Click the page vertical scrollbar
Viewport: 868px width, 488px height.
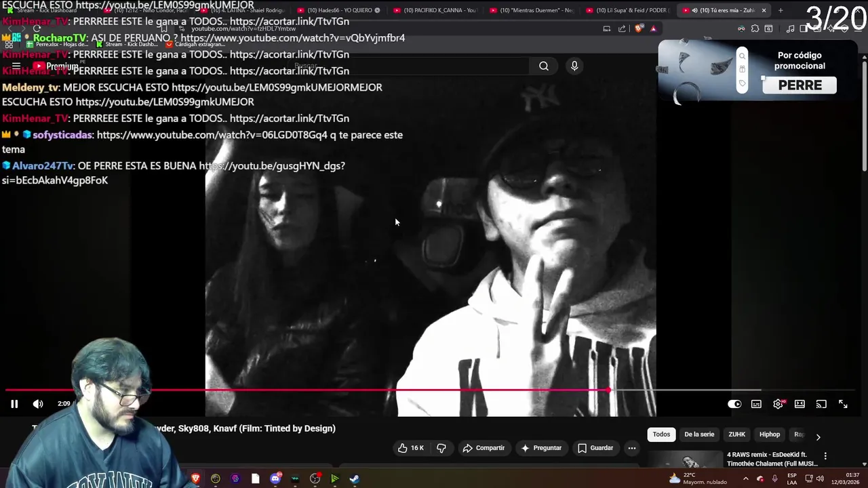pos(864,117)
